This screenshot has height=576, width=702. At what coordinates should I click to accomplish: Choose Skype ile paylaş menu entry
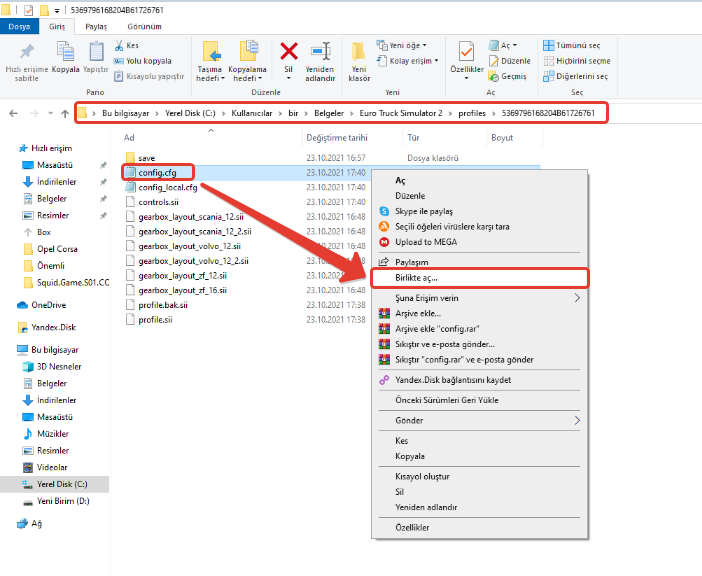[x=479, y=211]
